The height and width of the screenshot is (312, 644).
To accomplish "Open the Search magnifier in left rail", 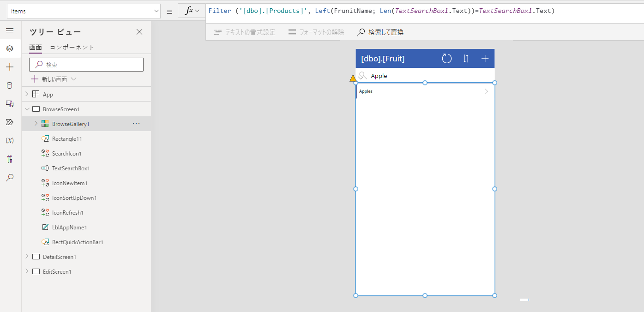I will pyautogui.click(x=10, y=178).
